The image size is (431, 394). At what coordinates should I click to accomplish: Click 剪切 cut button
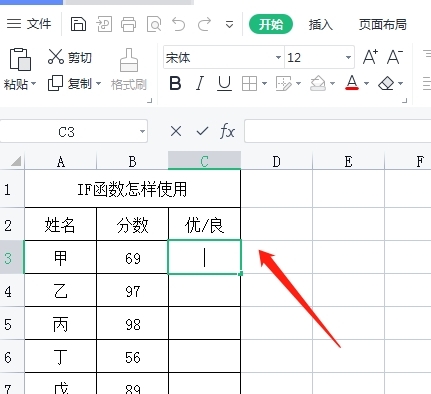click(70, 57)
